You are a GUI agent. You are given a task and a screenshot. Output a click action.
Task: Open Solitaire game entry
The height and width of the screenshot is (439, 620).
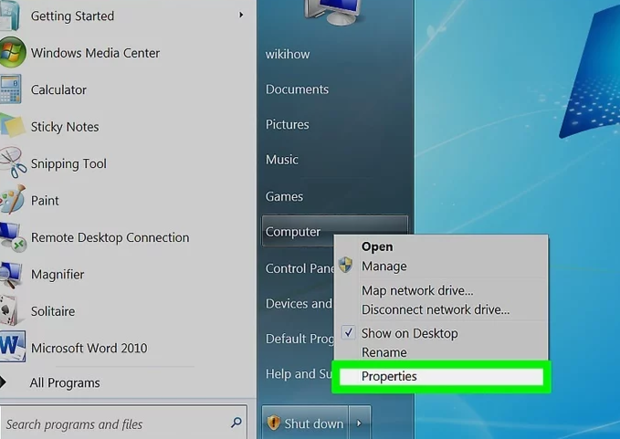tap(53, 311)
